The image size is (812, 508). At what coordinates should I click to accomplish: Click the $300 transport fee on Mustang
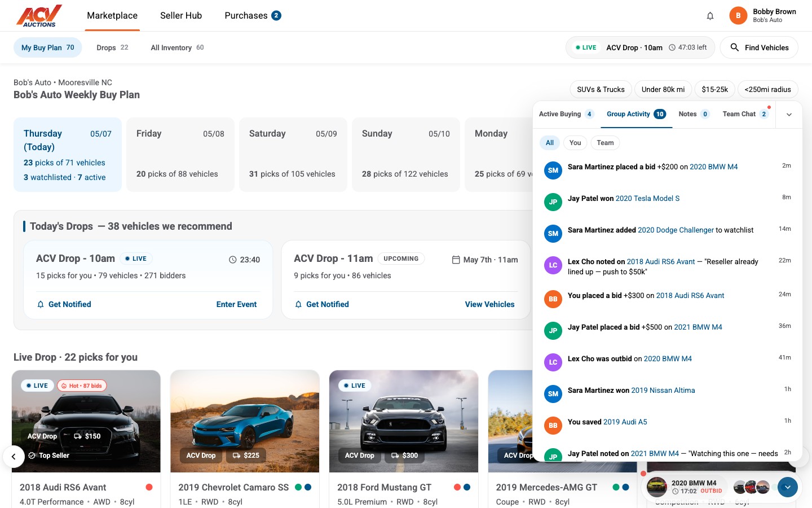(x=404, y=456)
